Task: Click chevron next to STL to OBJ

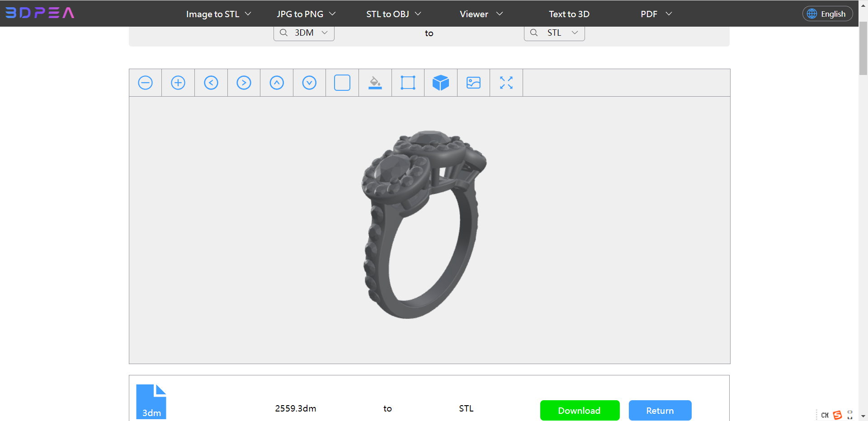Action: tap(418, 14)
